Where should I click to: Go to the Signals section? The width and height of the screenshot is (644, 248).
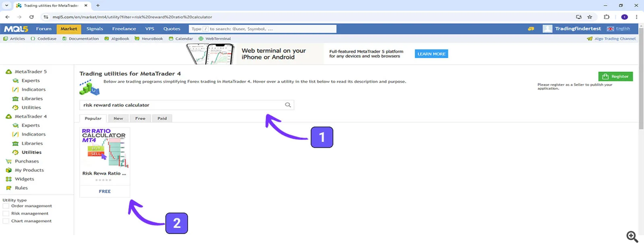94,29
